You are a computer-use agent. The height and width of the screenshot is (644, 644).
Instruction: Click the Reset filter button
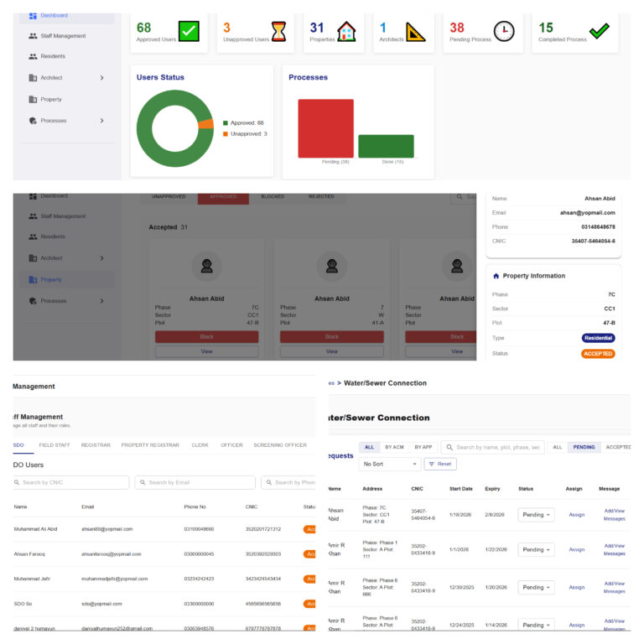pyautogui.click(x=441, y=464)
